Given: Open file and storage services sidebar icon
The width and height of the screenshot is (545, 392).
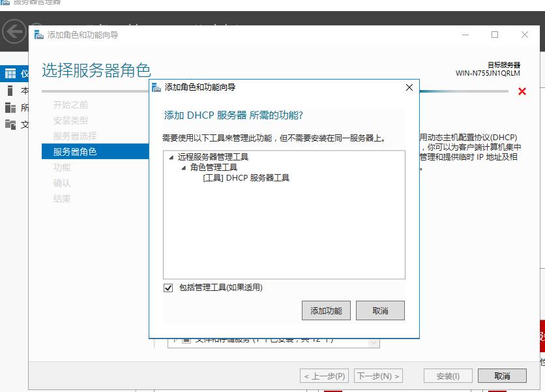Looking at the screenshot, I should pyautogui.click(x=10, y=124).
